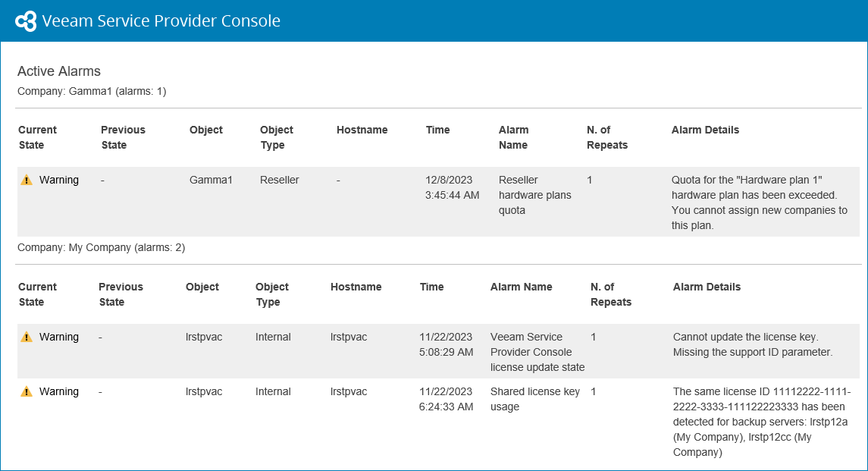Click the 12/8/2023 timestamp in Gamma1 row

pos(449,180)
